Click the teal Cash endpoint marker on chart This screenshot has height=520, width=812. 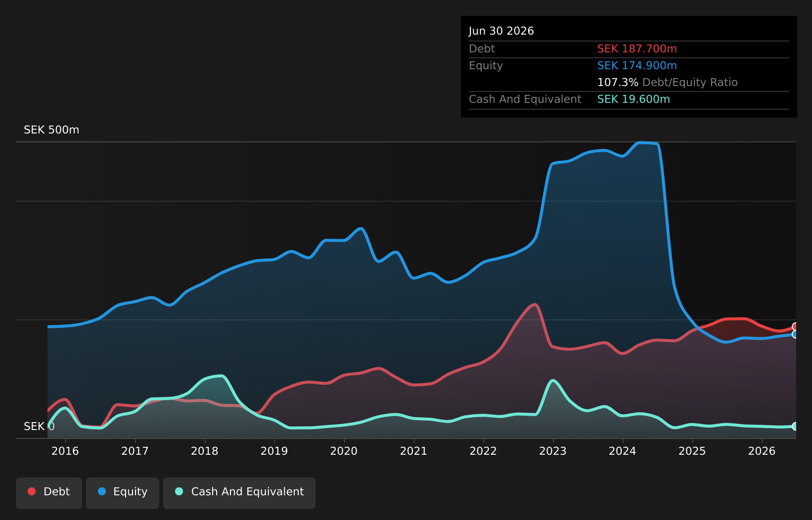(x=796, y=426)
